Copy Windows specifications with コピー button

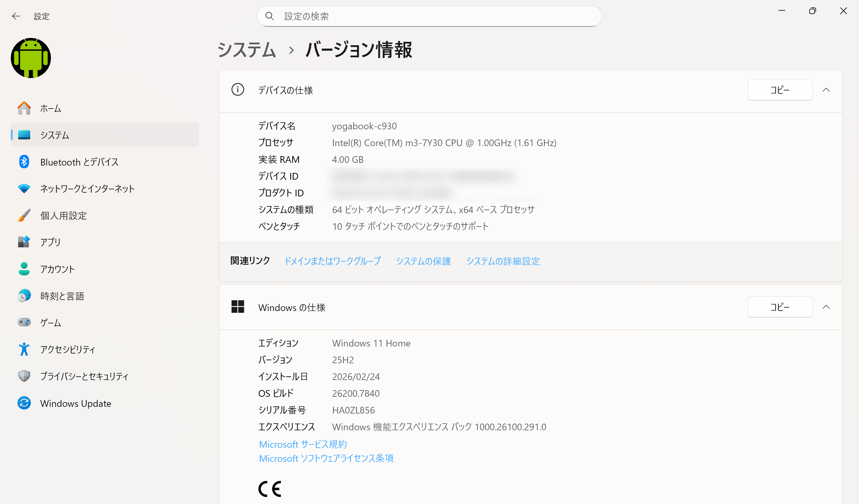779,307
